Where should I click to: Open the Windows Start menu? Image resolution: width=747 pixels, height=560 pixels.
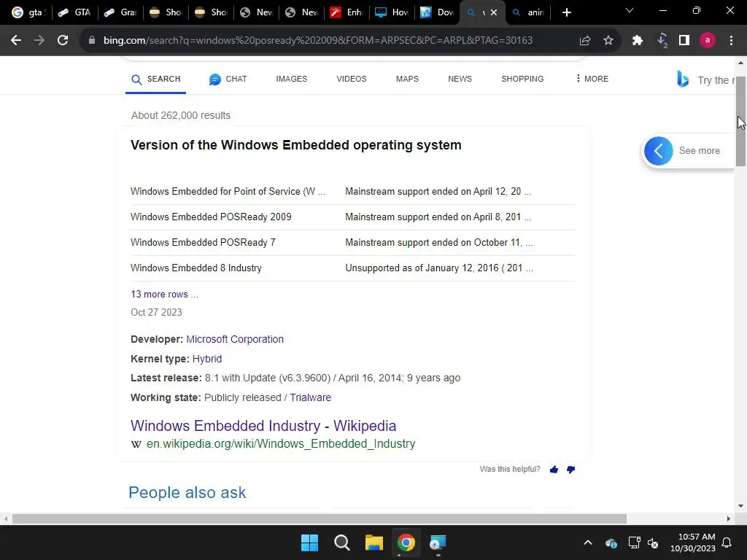[x=309, y=542]
